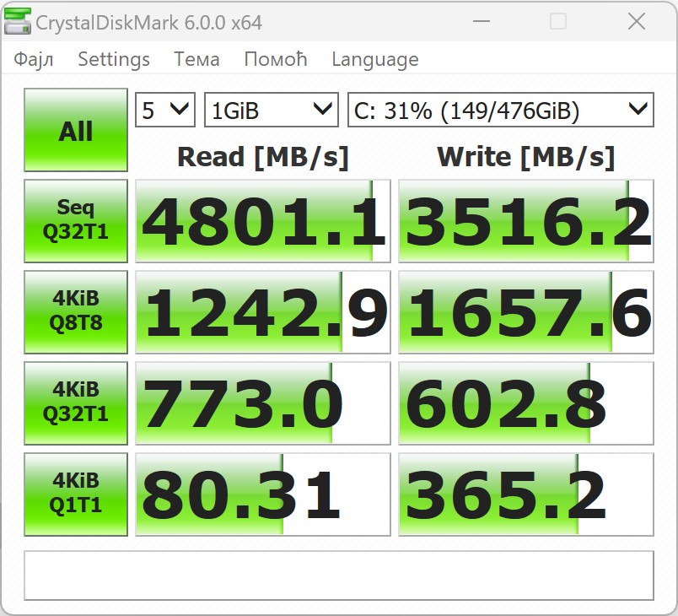Open the Settings menu
Screen dimensions: 678x616
pos(114,59)
